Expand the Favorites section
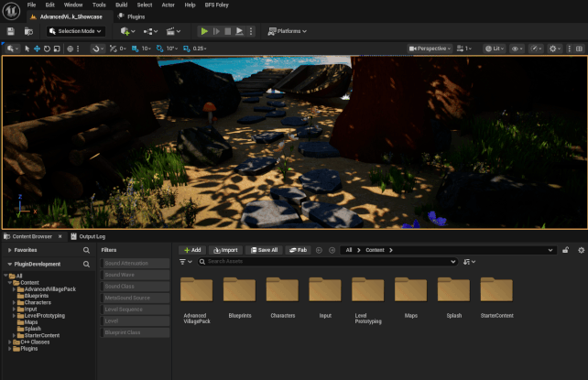 coord(10,250)
